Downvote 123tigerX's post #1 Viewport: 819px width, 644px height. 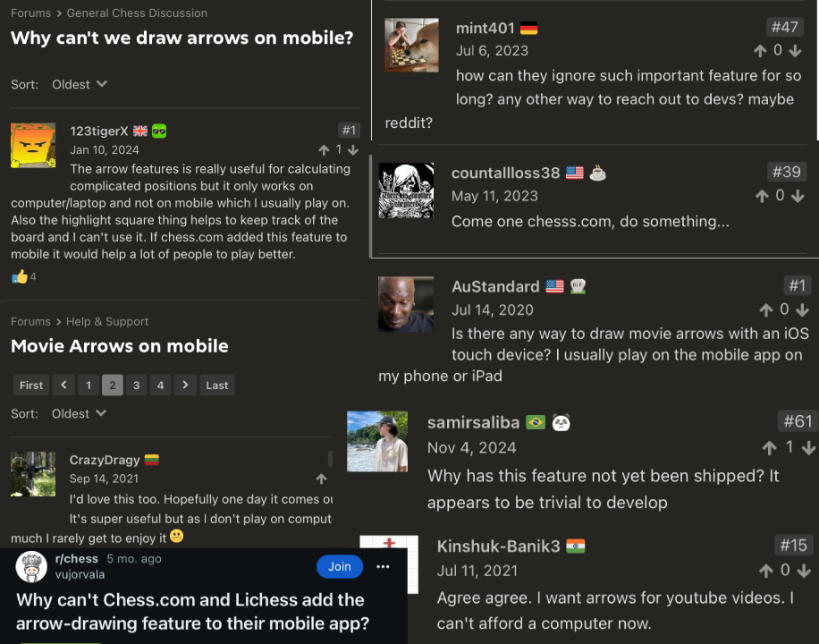pyautogui.click(x=353, y=150)
